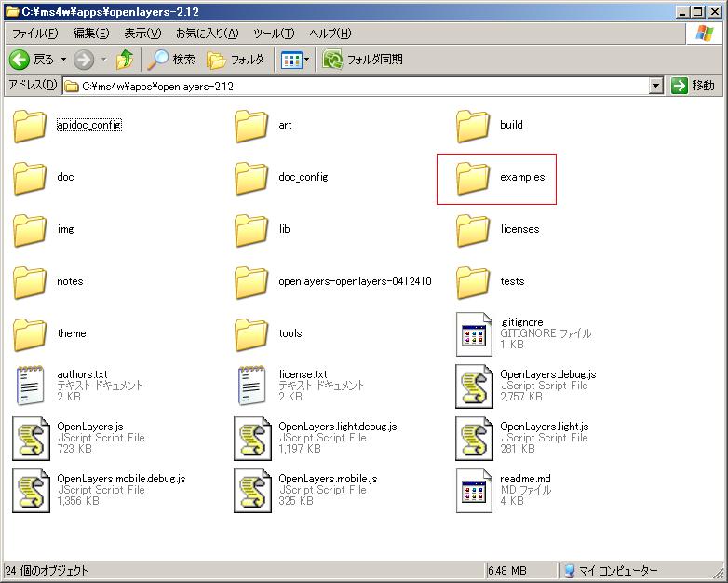Select the .gitignore file icon
This screenshot has width=728, height=583.
[x=473, y=333]
